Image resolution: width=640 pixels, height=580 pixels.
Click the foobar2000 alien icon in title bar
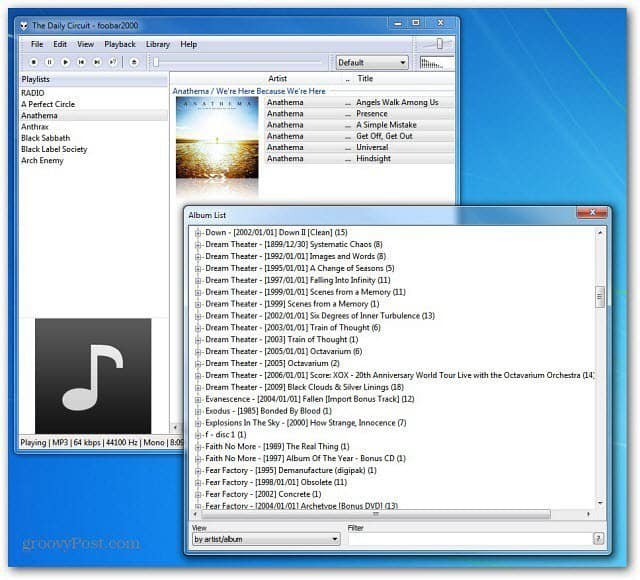coord(24,26)
